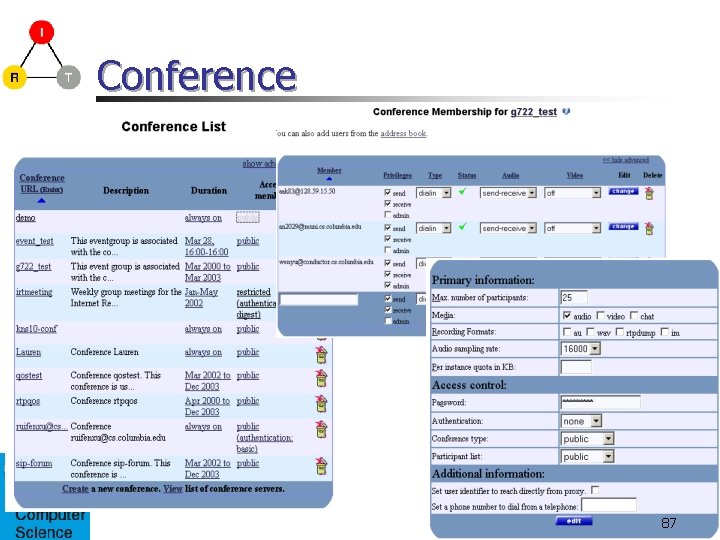Click the Max number of participants field

574,298
